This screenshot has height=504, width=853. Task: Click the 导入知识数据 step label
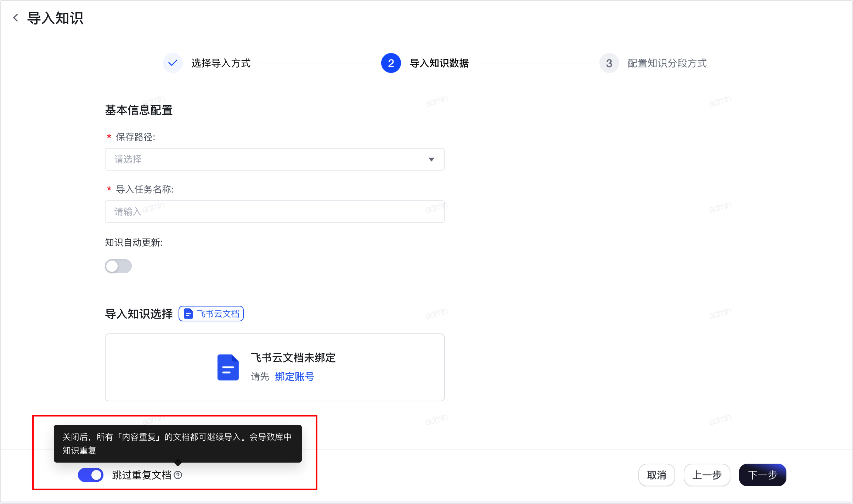point(439,63)
